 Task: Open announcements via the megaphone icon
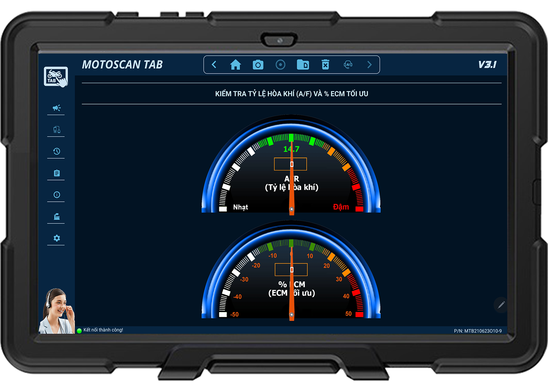tap(56, 108)
